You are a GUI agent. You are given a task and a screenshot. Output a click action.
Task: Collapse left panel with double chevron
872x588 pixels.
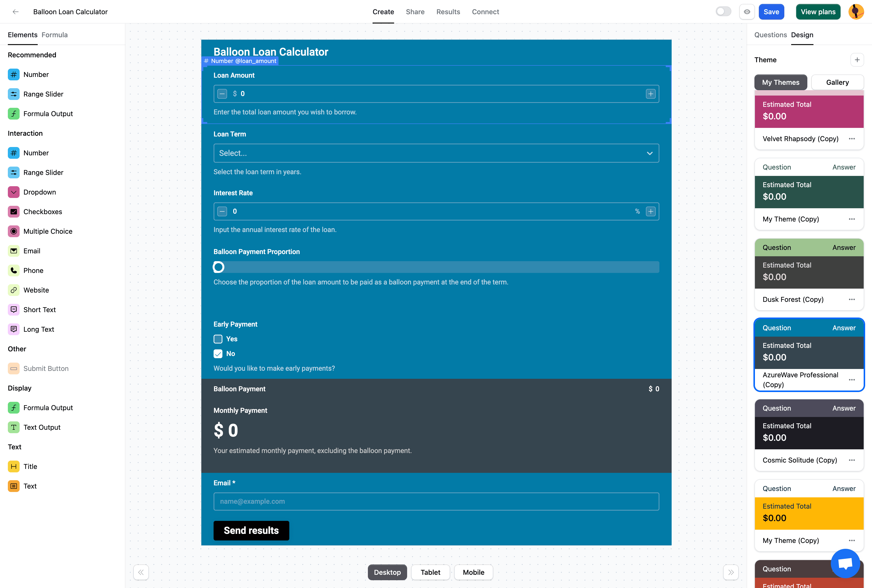pyautogui.click(x=141, y=572)
